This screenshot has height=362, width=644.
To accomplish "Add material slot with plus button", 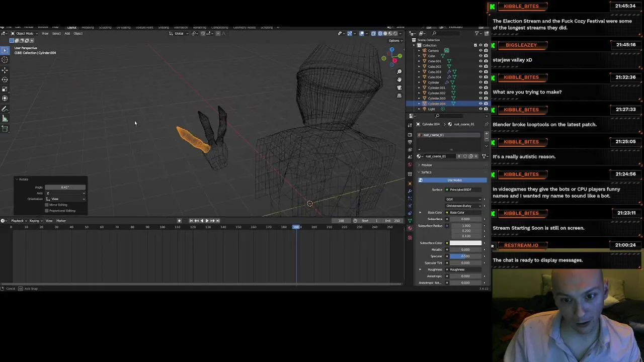I will click(487, 134).
